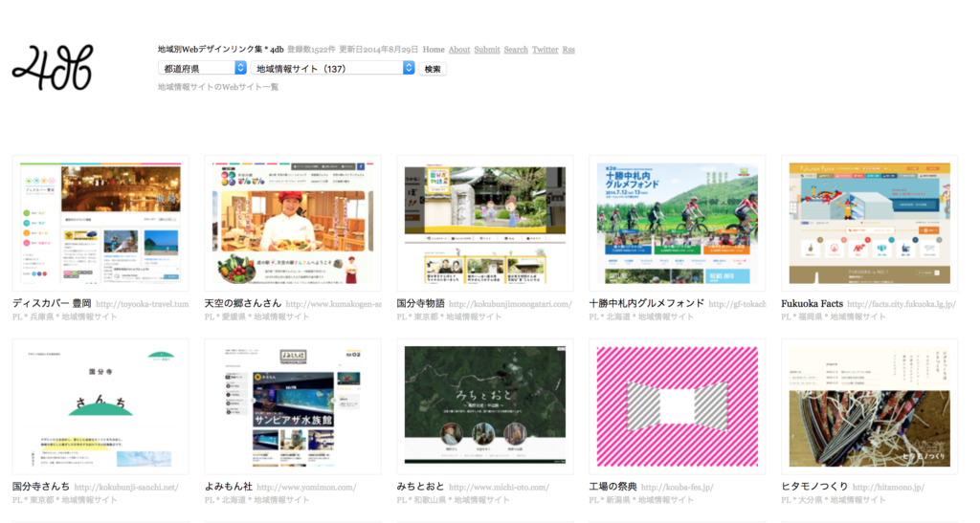
Task: Open the Fukuoka Facts thumbnail
Action: coord(869,224)
